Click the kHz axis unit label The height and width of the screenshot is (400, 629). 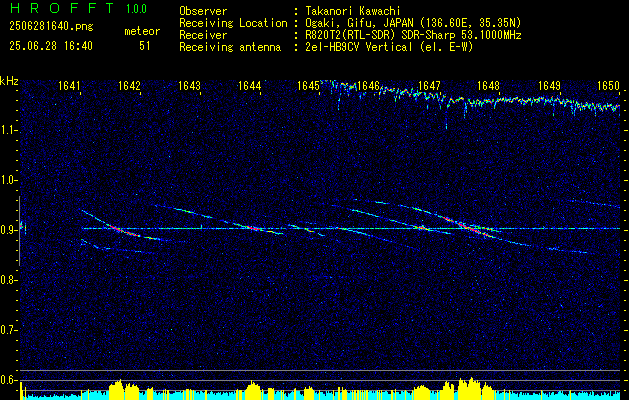tap(9, 81)
